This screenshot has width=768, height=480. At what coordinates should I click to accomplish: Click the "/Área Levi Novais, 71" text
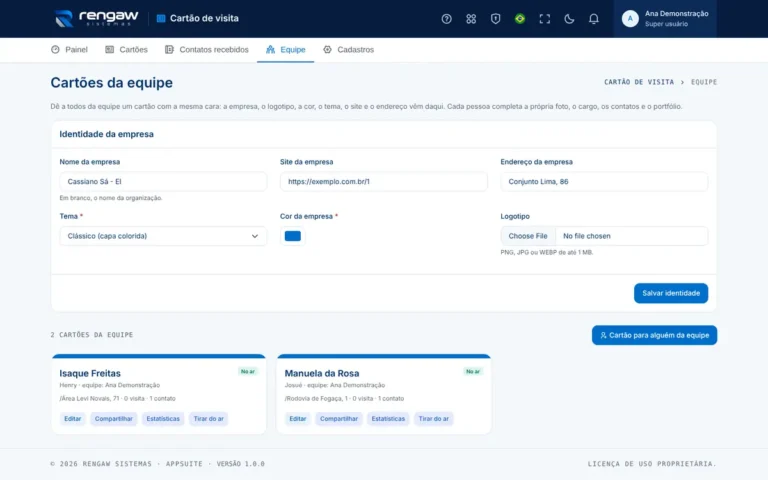pyautogui.click(x=90, y=399)
